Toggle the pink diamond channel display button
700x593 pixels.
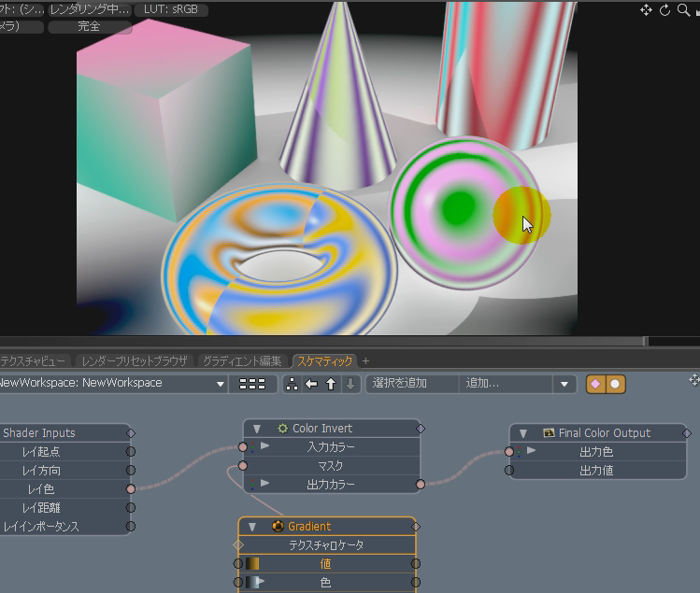(x=595, y=384)
